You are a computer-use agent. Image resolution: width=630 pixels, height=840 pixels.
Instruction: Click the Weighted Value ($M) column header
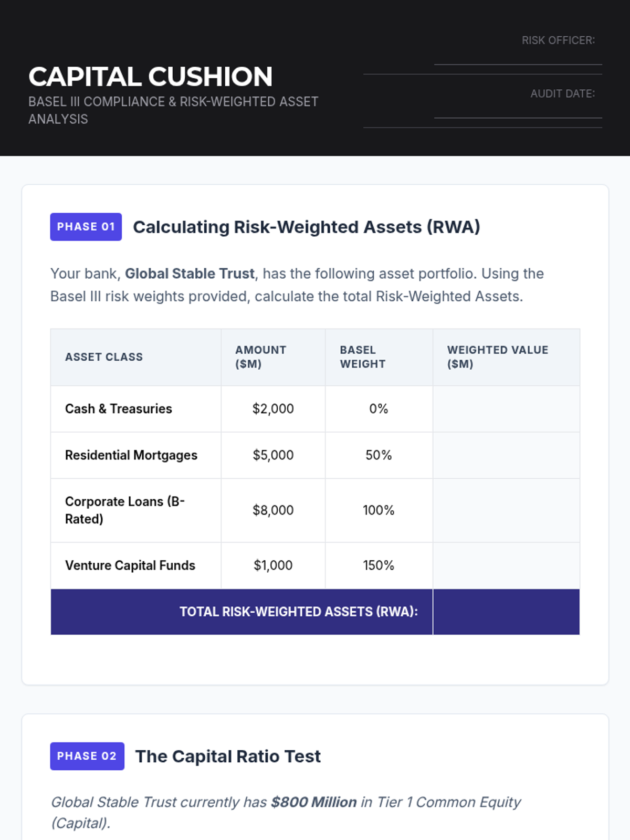coord(498,357)
